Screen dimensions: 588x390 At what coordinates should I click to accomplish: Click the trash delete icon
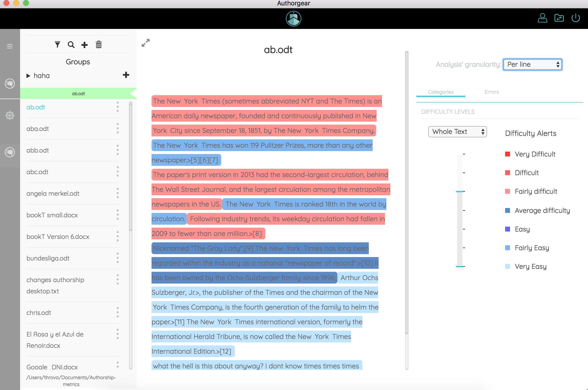tap(99, 45)
